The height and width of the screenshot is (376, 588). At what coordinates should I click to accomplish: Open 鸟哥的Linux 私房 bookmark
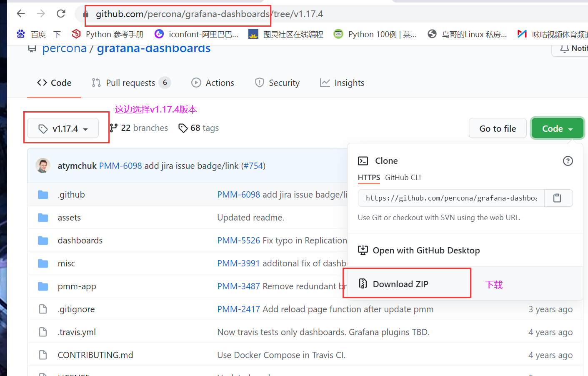[468, 34]
